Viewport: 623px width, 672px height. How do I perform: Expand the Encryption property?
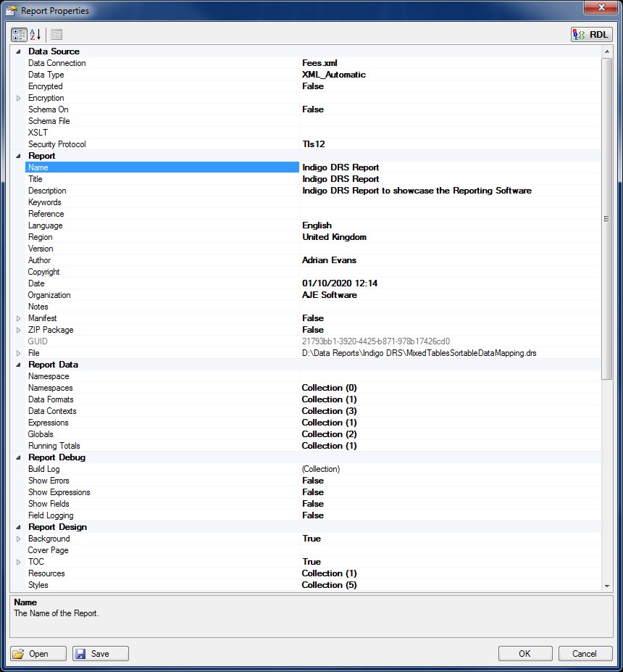point(18,98)
